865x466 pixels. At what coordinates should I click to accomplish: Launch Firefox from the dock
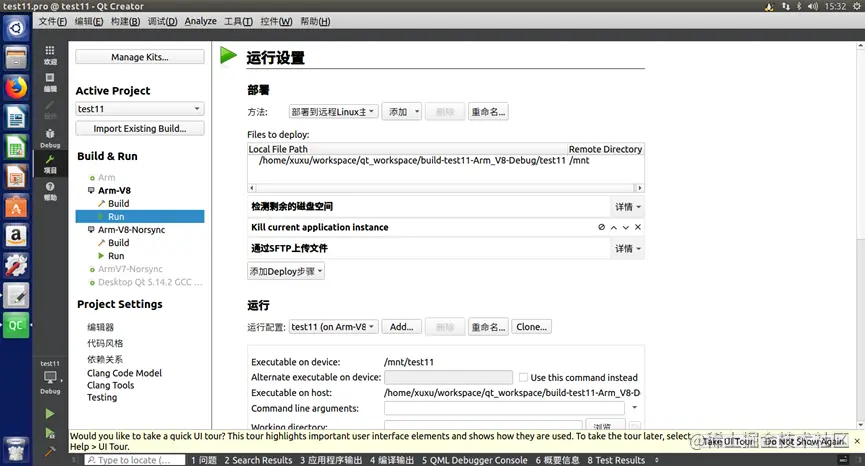click(x=15, y=87)
